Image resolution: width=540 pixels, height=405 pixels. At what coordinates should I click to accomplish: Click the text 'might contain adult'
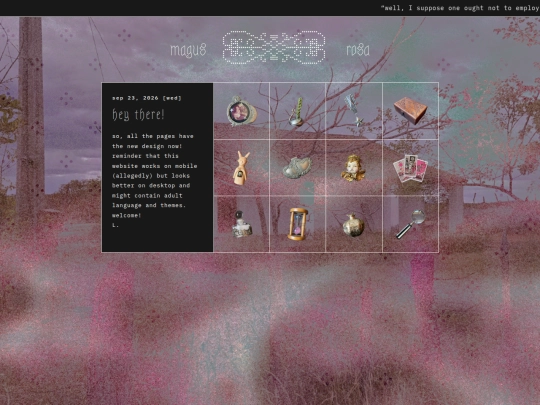(x=147, y=196)
